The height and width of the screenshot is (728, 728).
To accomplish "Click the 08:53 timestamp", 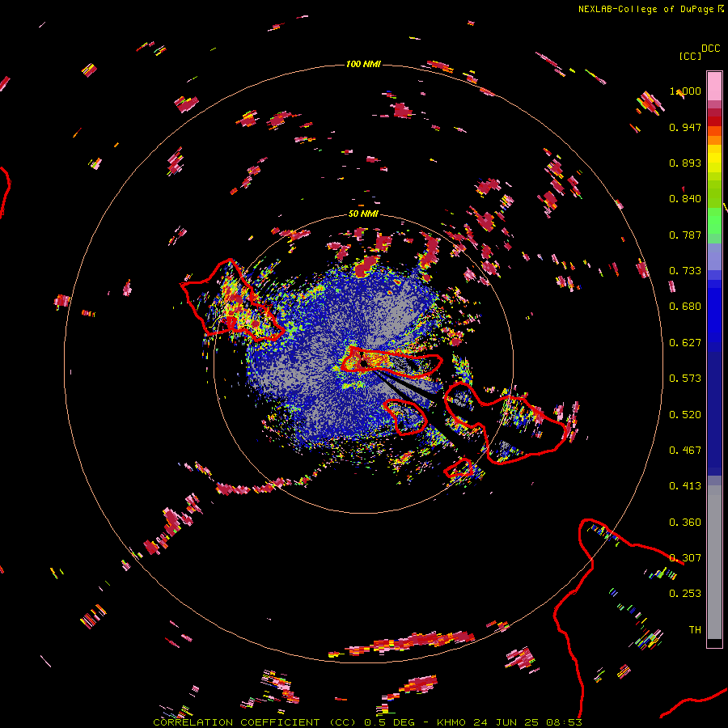I will point(564,722).
